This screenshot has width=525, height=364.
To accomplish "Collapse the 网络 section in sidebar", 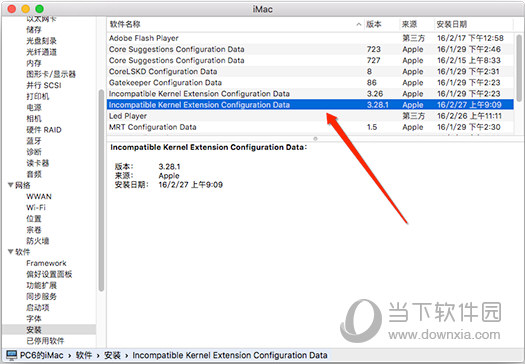I will tap(10, 185).
